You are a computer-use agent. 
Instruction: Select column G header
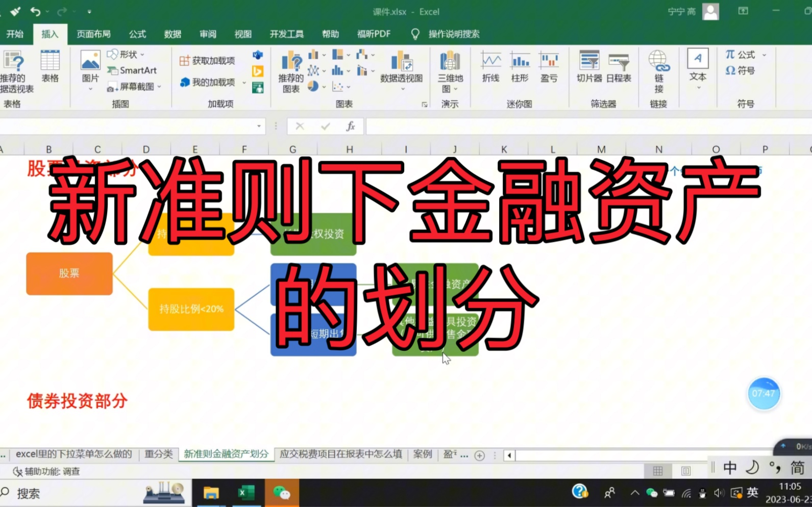pyautogui.click(x=293, y=149)
